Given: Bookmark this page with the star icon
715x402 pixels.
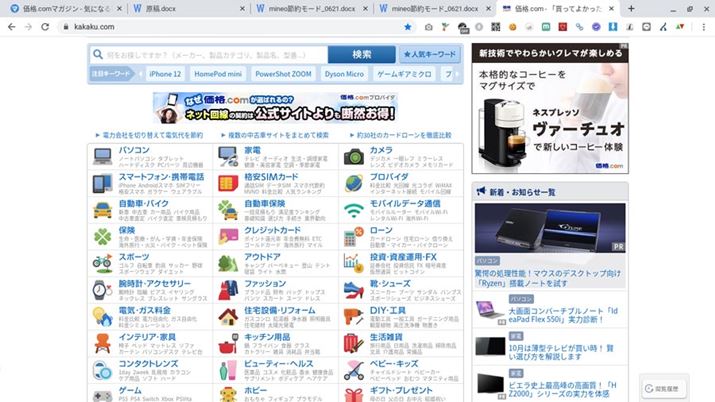Looking at the screenshot, I should tap(408, 27).
